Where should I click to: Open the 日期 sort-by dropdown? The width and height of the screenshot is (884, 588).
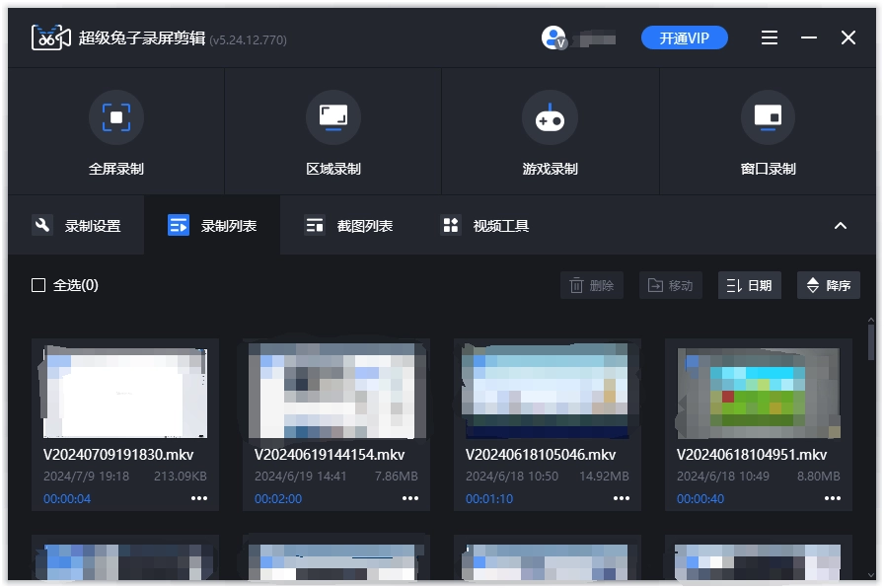click(749, 285)
